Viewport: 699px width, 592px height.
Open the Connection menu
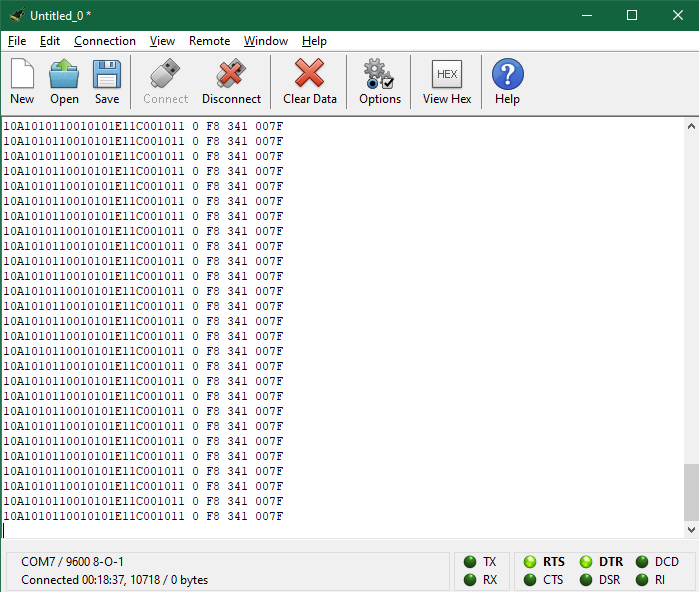pos(105,41)
